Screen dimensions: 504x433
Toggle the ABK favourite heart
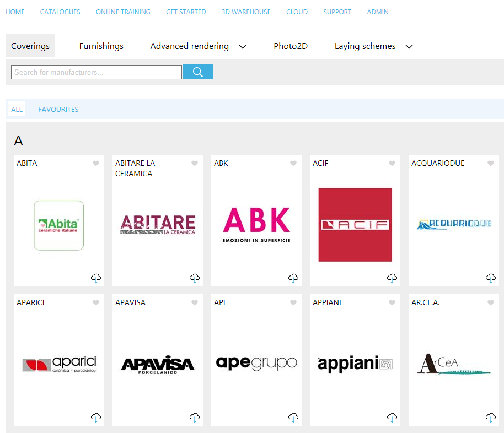click(293, 163)
